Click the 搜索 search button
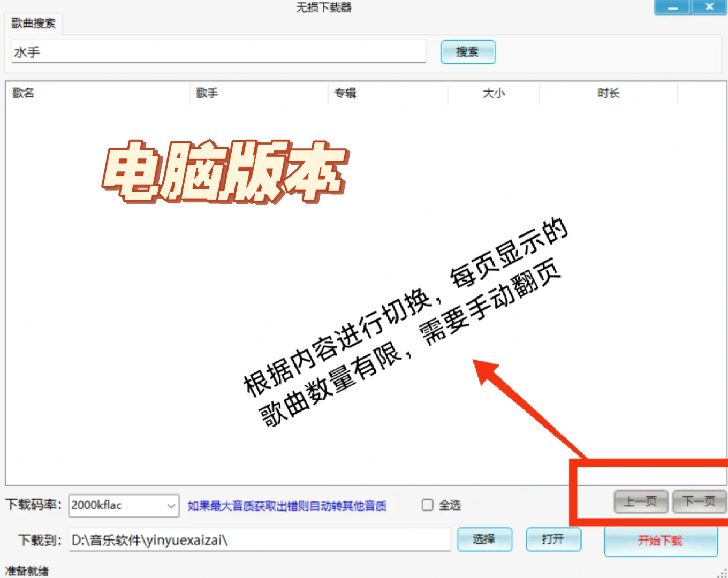 (x=467, y=52)
